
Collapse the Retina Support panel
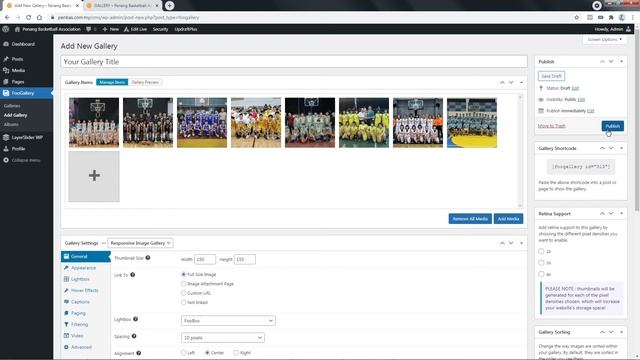point(621,213)
